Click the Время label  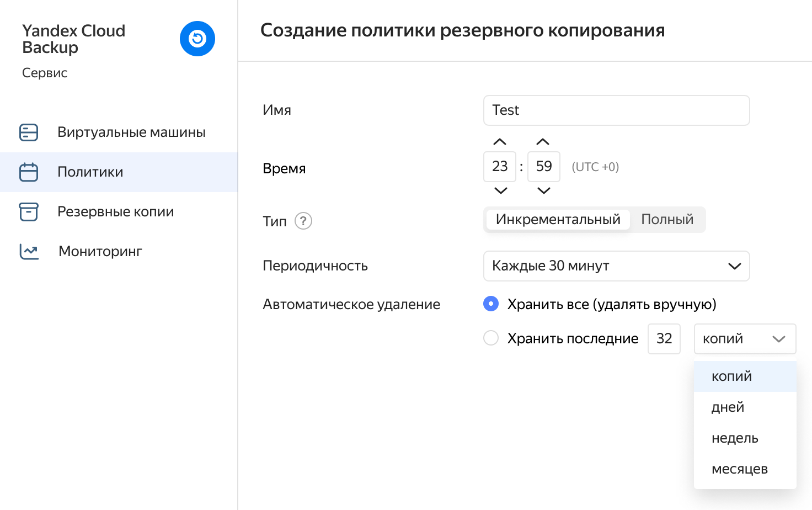click(284, 168)
